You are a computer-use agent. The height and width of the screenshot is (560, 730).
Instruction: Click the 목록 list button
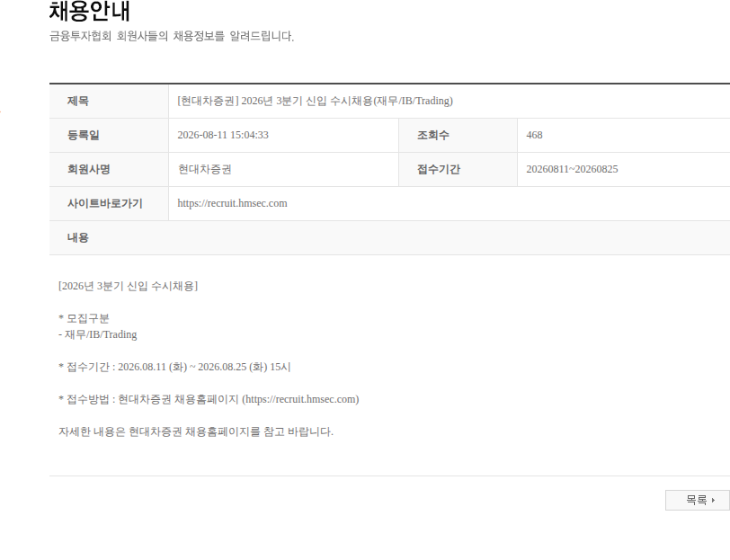(698, 500)
